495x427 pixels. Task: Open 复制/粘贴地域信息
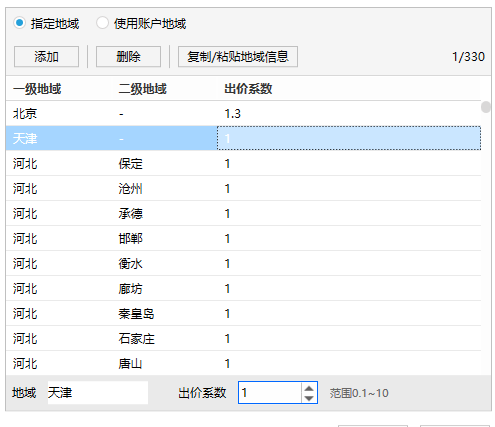coord(238,57)
